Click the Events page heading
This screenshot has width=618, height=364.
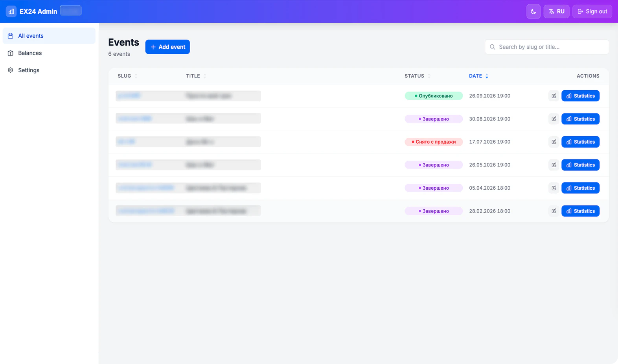123,42
